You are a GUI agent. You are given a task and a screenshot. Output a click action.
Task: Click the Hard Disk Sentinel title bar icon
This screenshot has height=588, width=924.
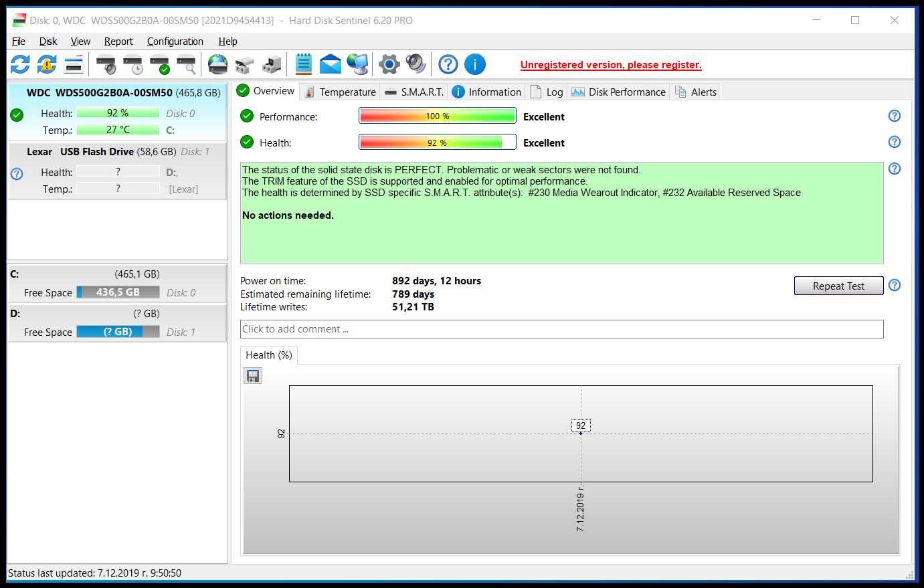click(19, 20)
